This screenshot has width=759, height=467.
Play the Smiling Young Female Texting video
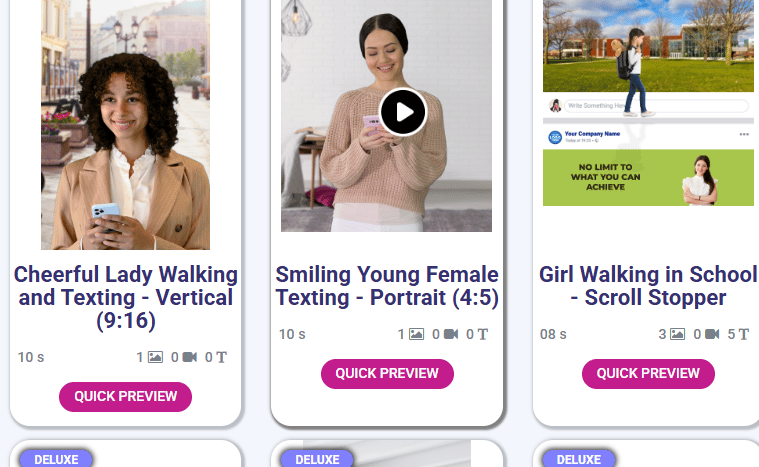coord(403,112)
